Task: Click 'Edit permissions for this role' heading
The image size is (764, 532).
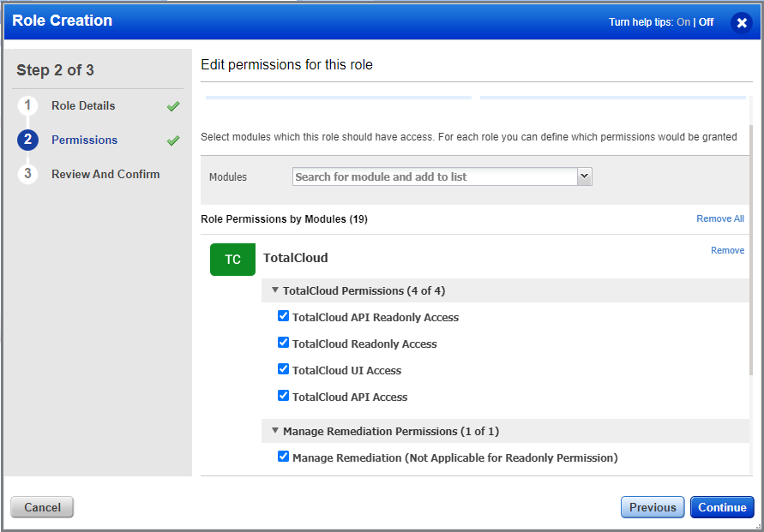Action: click(286, 65)
